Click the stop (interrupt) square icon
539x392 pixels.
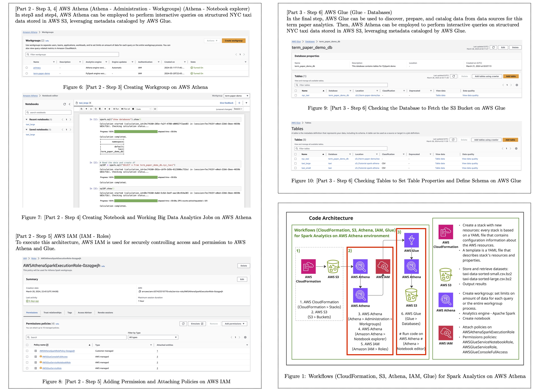(133, 109)
